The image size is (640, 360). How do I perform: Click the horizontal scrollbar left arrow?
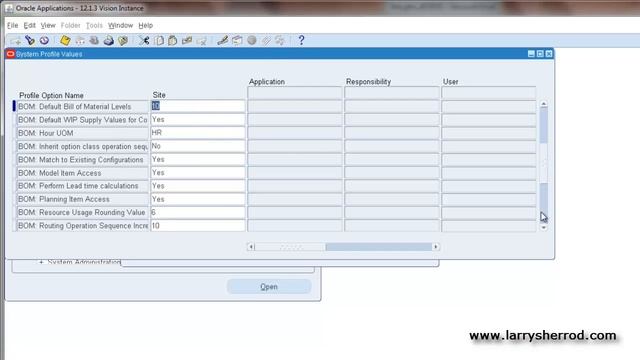click(251, 247)
